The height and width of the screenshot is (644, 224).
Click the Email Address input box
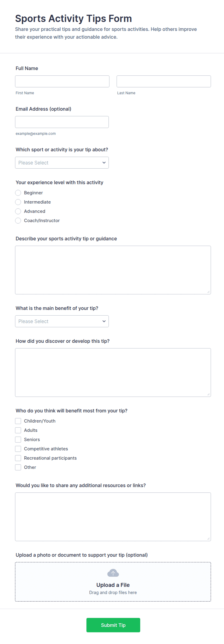(62, 122)
